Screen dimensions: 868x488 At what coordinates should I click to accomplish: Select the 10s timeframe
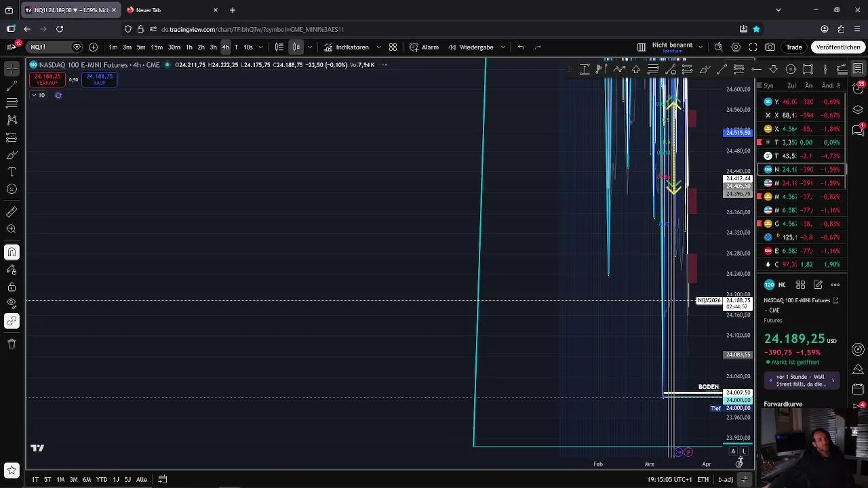(248, 47)
